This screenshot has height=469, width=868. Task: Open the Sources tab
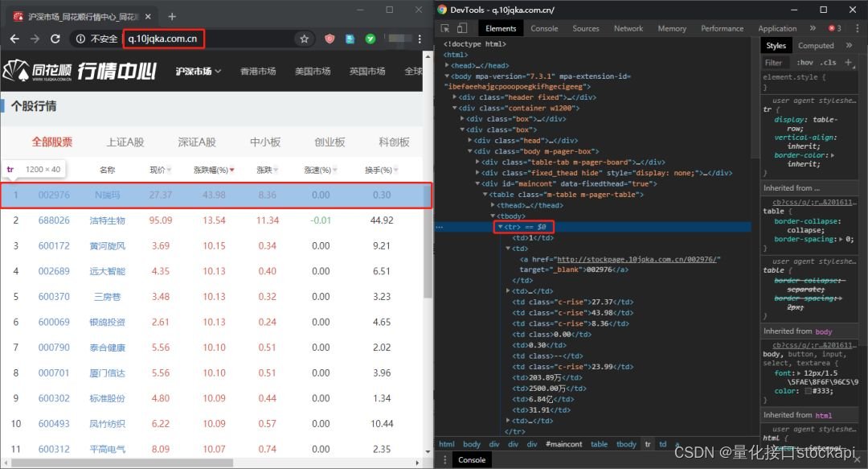tap(586, 28)
